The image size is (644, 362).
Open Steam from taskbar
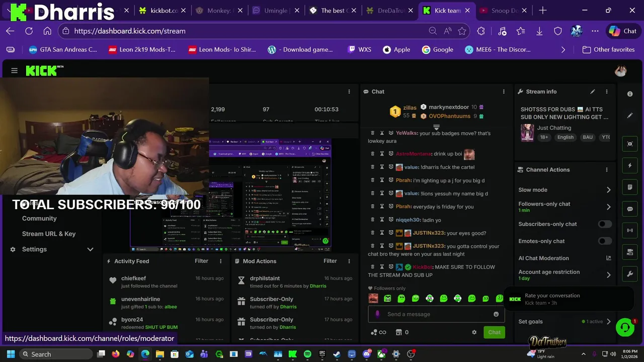pyautogui.click(x=337, y=354)
